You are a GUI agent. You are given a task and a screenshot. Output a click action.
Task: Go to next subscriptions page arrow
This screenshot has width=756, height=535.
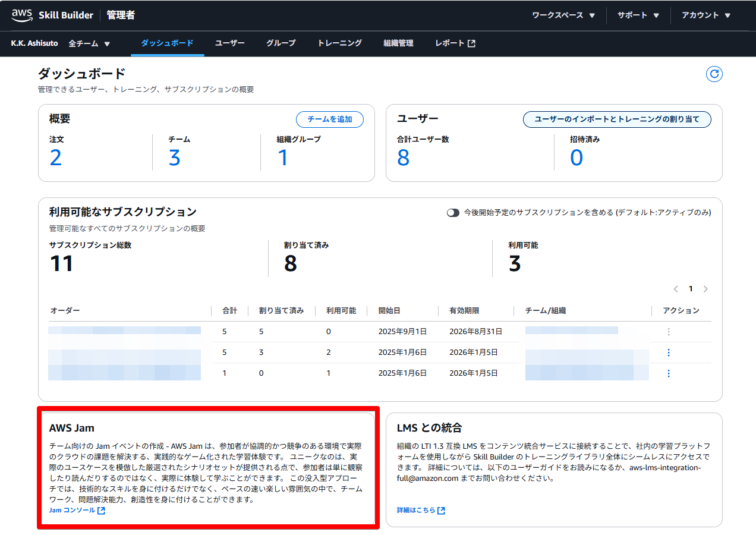click(705, 289)
